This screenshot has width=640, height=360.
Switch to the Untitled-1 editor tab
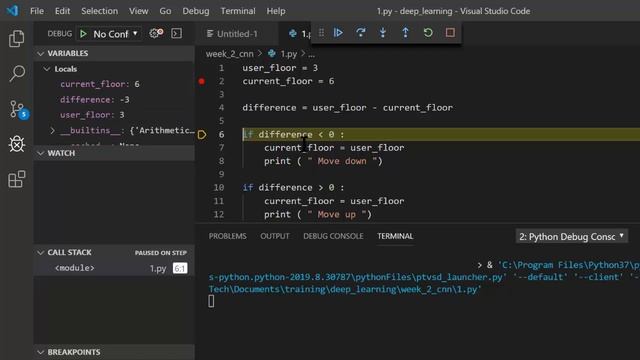(x=237, y=34)
